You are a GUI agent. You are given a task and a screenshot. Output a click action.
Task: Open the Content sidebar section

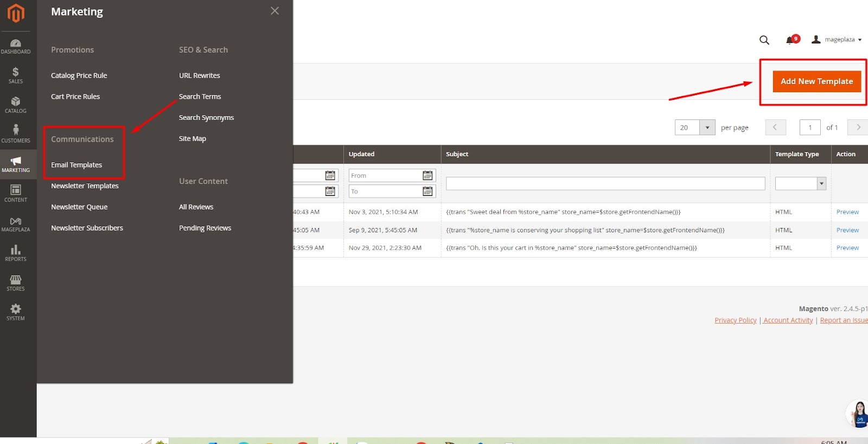pos(16,193)
